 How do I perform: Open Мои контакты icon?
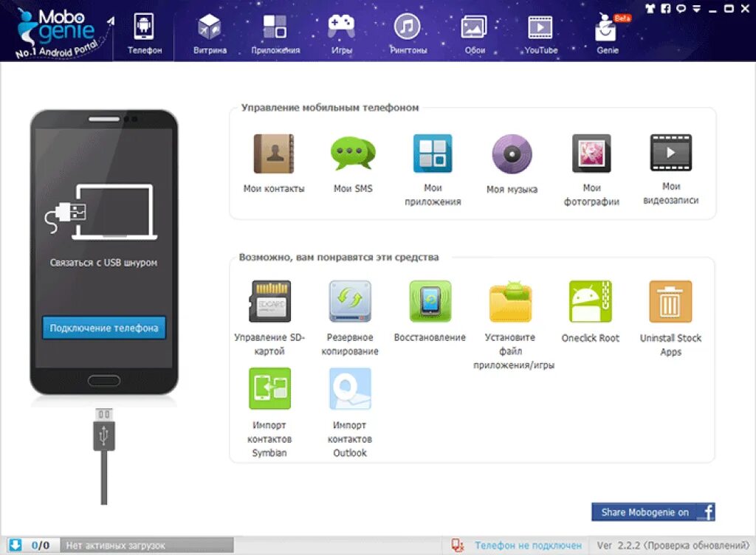(x=274, y=154)
